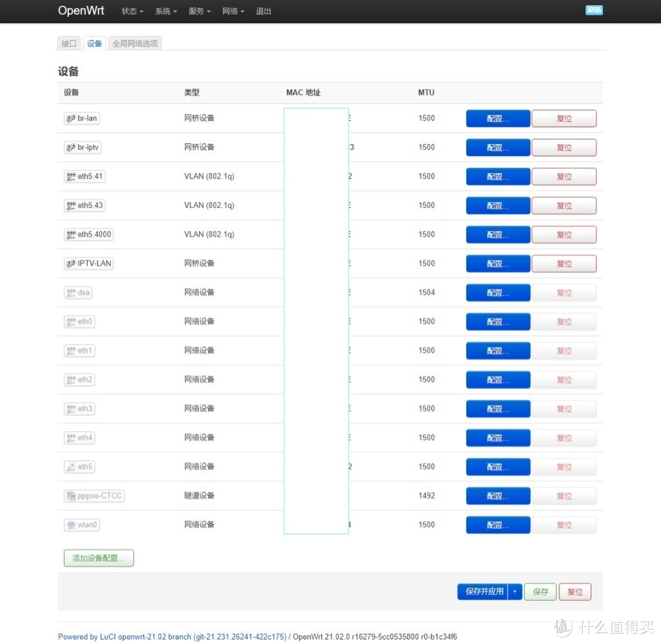Screen dimensions: 661x644
Task: Click the dsa network device badge
Action: point(77,293)
